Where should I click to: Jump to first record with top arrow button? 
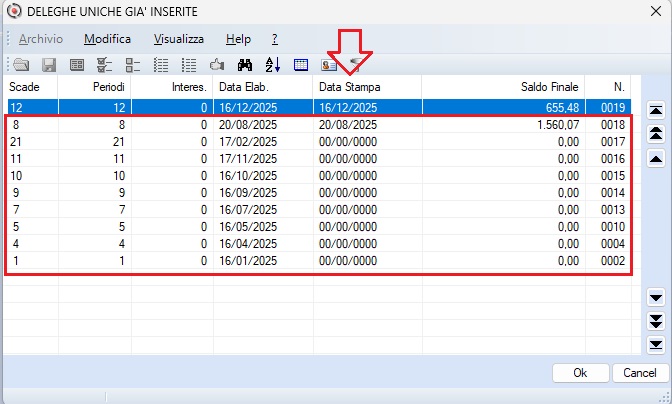(x=656, y=110)
